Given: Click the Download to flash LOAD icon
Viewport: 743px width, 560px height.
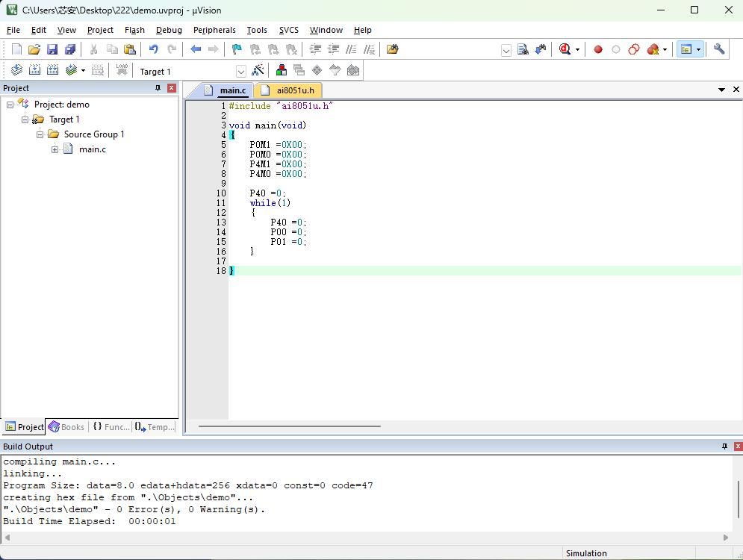Looking at the screenshot, I should coord(122,71).
